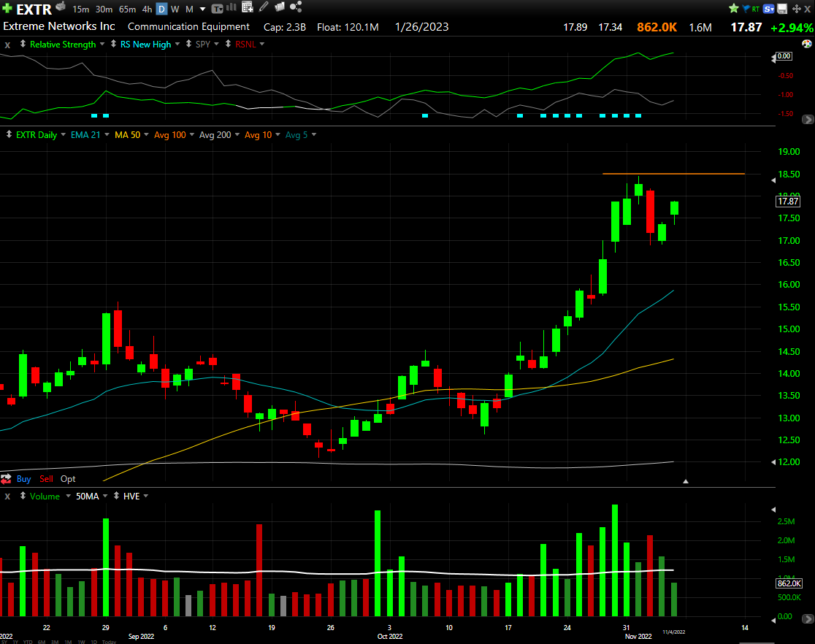
Task: Select the Daily (D) timeframe
Action: tap(161, 9)
